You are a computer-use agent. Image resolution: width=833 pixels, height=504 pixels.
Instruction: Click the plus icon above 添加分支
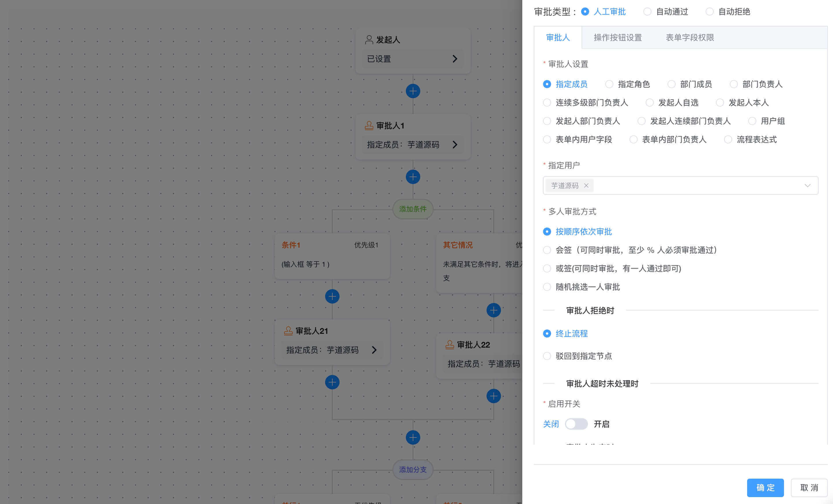pyautogui.click(x=413, y=437)
